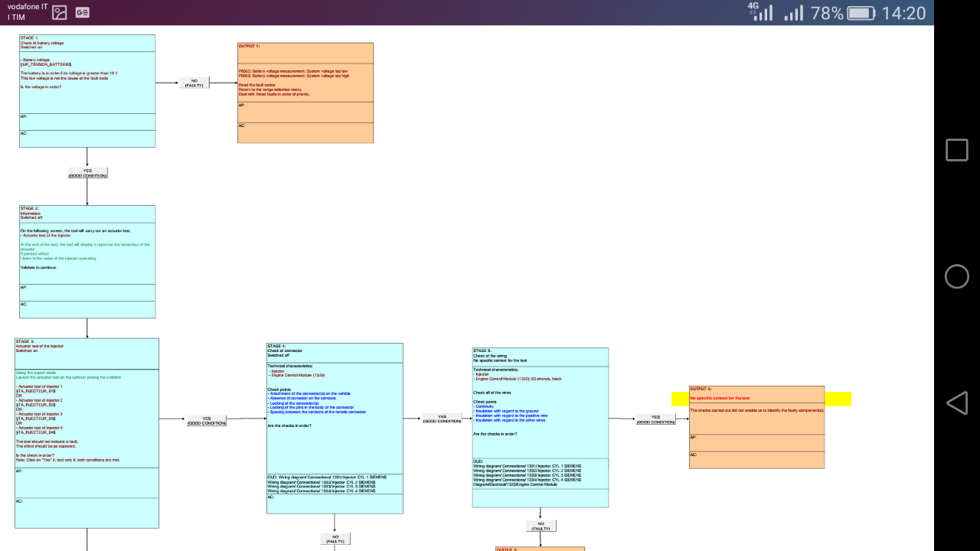Select the Stage 3 actuator test box
This screenshot has width=980, height=551.
pos(87,432)
